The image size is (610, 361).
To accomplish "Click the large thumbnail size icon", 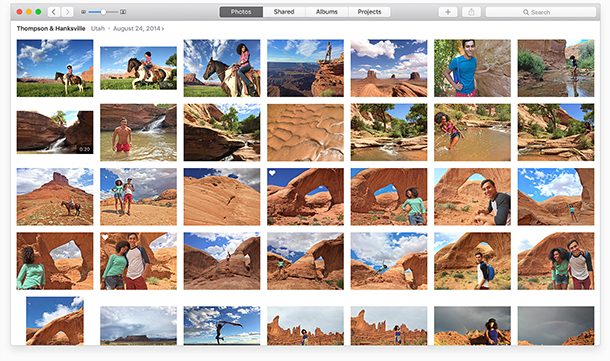I will click(123, 12).
